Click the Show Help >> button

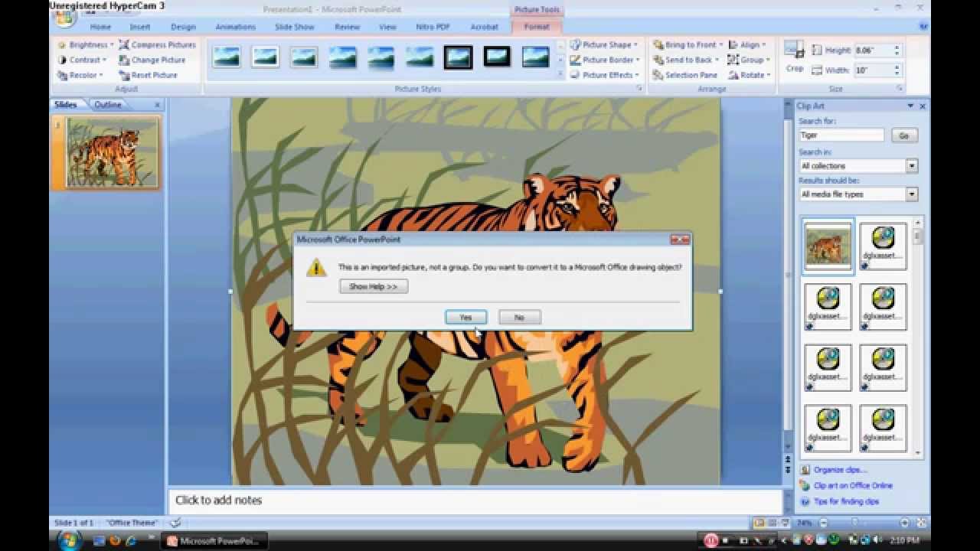pyautogui.click(x=373, y=286)
